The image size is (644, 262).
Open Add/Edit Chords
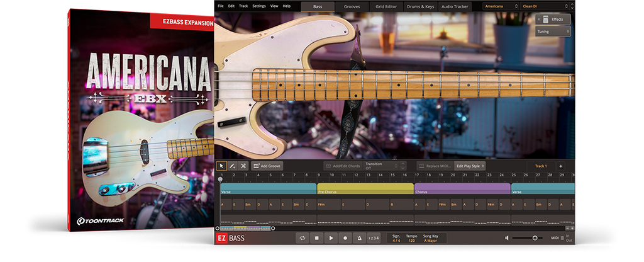pos(343,166)
